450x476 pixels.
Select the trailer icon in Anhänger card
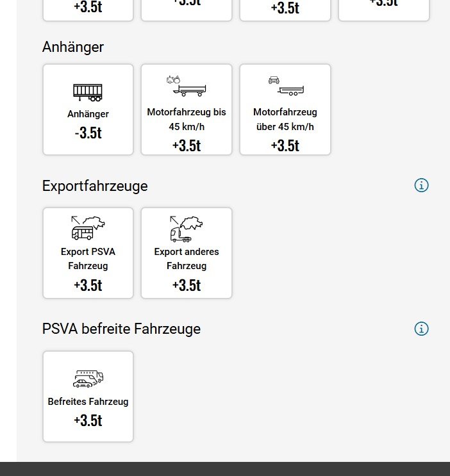coord(88,92)
